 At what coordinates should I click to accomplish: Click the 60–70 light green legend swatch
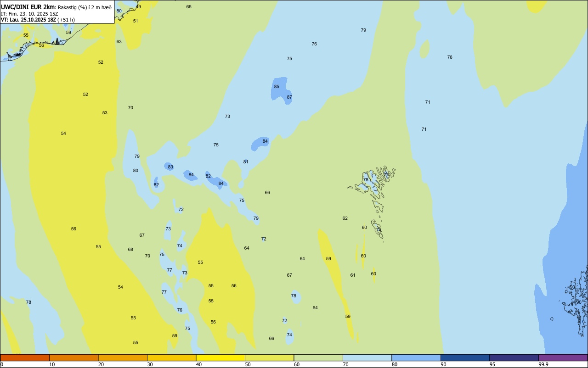click(x=318, y=357)
